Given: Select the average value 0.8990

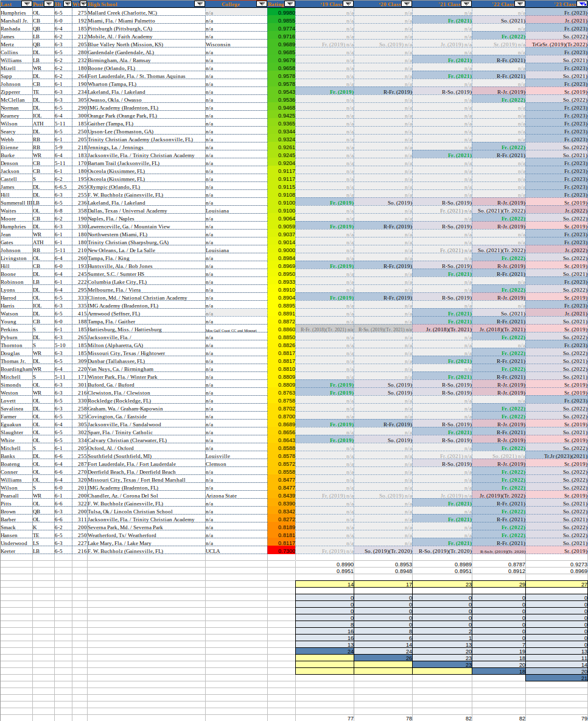Looking at the screenshot, I should pyautogui.click(x=325, y=564).
